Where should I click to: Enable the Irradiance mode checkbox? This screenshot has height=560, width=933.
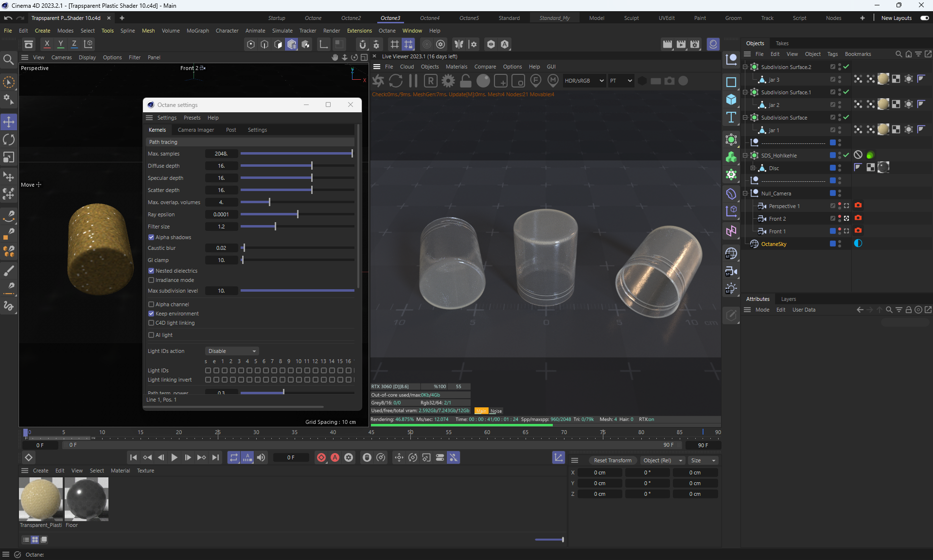(151, 280)
